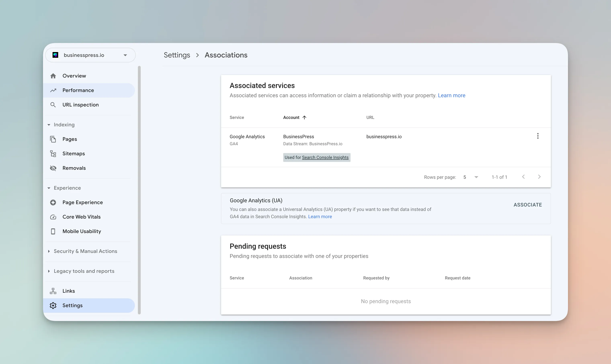Screen dimensions: 611x364
Task: Click the Associations breadcrumb title
Action: coord(226,55)
